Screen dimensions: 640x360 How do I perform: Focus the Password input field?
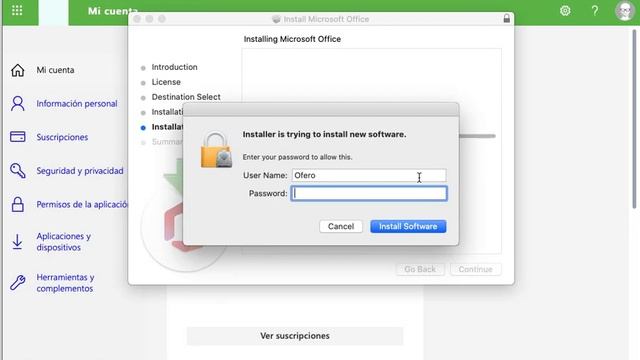point(369,193)
